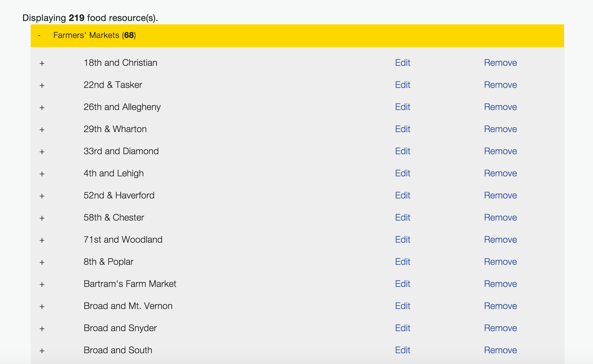
Task: Click plus icon beside 52nd & Haverford
Action: [42, 196]
